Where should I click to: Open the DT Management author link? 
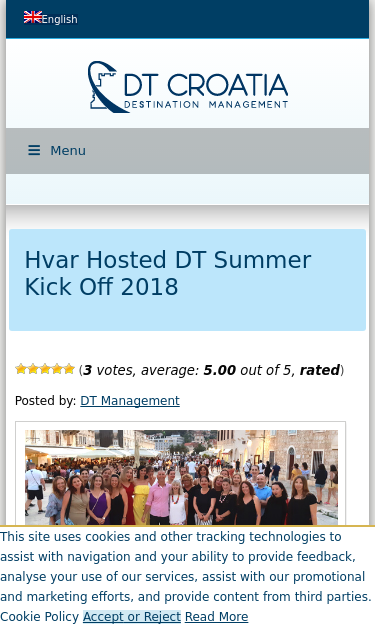tap(130, 401)
